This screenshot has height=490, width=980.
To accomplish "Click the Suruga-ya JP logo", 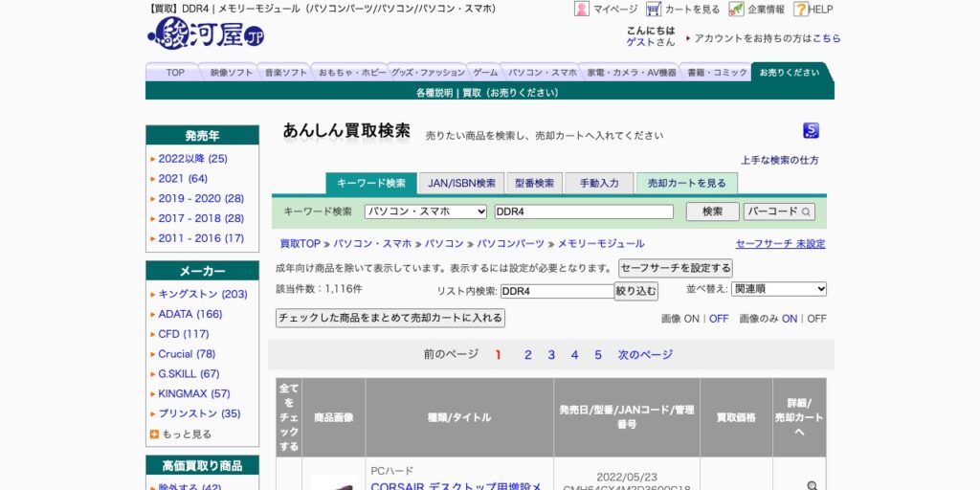I will click(x=206, y=33).
